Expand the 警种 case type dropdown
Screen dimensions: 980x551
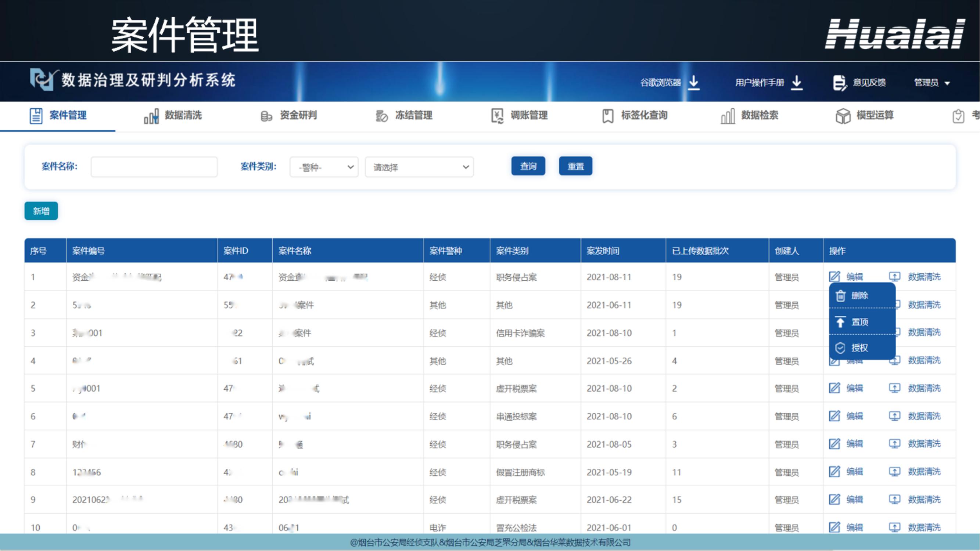(324, 167)
